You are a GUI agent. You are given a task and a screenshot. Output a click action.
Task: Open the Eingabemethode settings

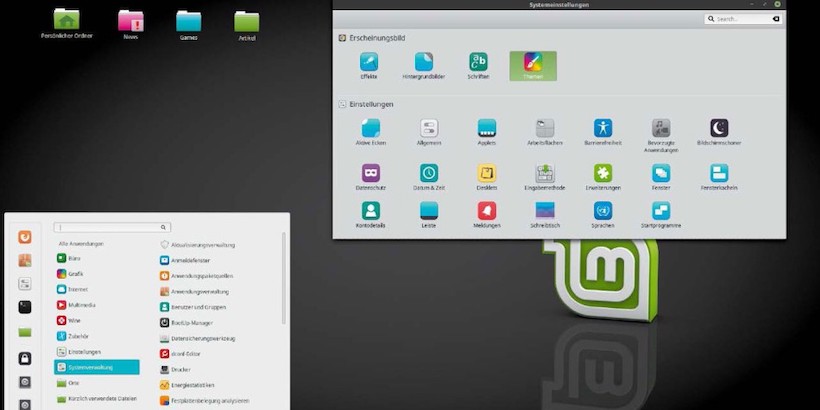coord(545,177)
